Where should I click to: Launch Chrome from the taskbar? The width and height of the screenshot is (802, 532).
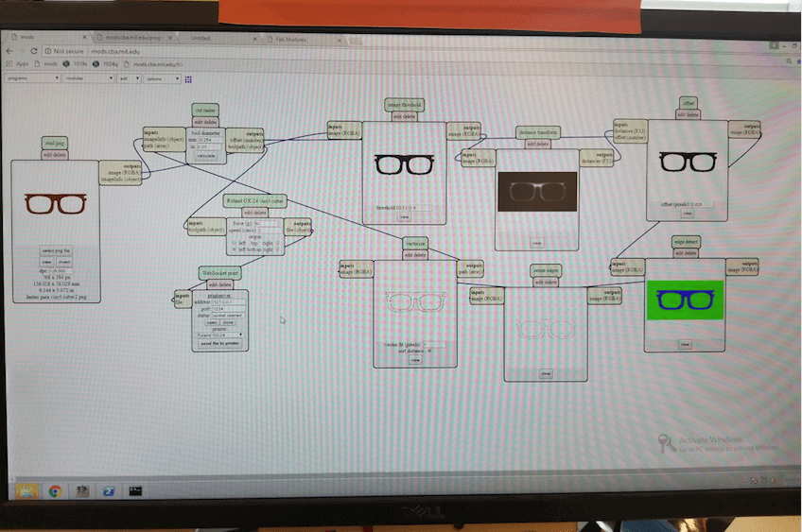pos(55,491)
